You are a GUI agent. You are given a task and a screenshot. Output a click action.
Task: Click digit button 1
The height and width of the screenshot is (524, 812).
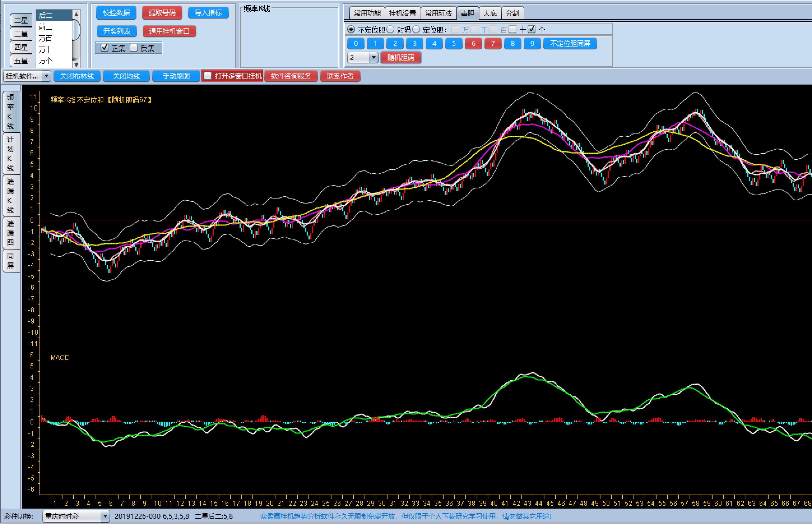pyautogui.click(x=375, y=43)
